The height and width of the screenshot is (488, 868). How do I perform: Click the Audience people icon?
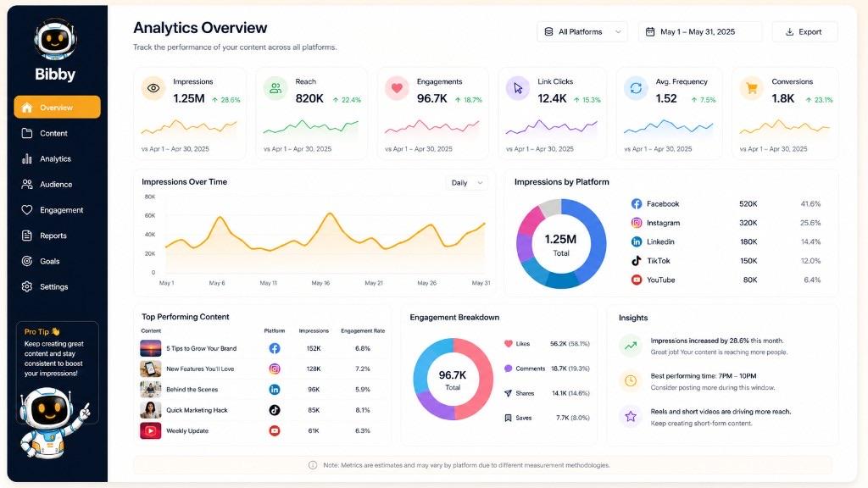(26, 184)
